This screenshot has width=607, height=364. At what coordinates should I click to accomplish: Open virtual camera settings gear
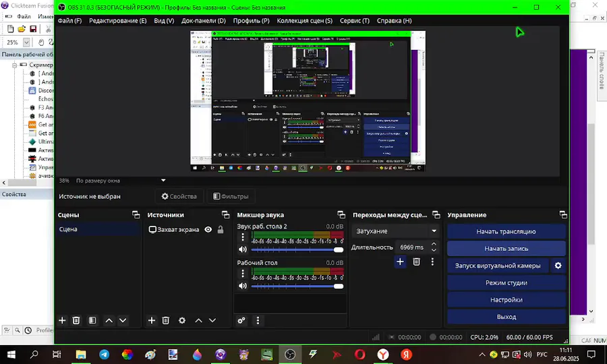tap(558, 266)
